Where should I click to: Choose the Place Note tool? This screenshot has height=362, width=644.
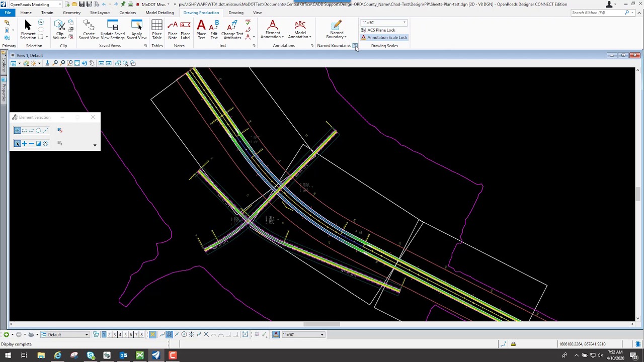coord(173,29)
